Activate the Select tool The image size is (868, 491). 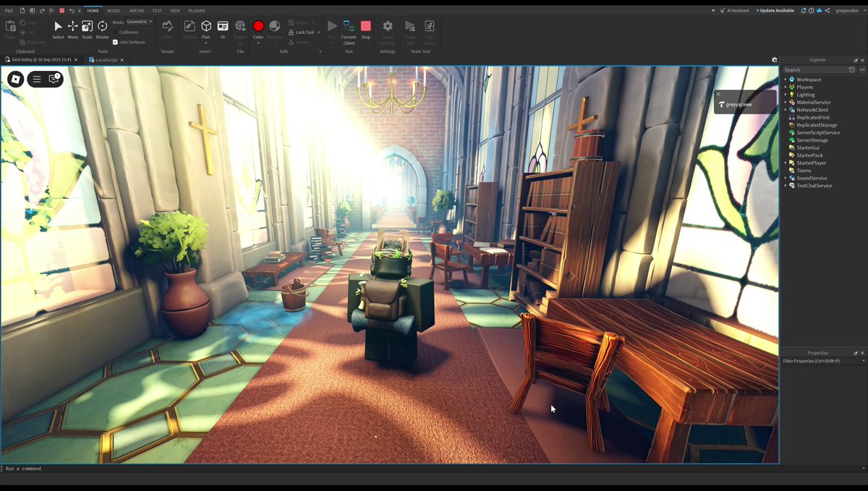click(x=58, y=28)
